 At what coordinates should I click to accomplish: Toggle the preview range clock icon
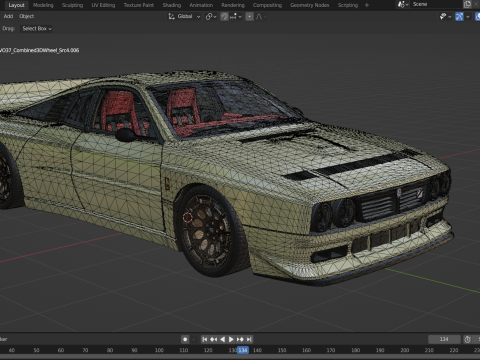[468, 339]
